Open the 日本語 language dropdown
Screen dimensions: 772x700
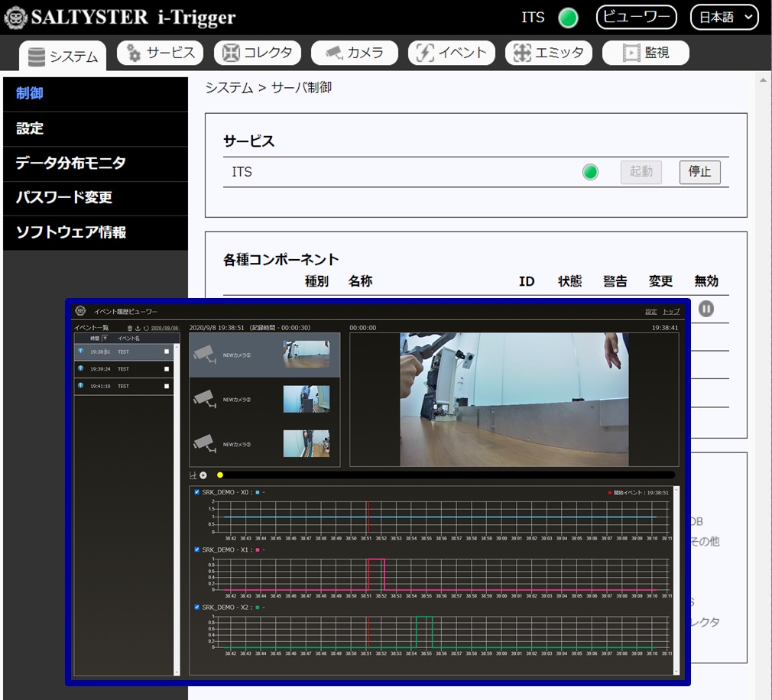(x=724, y=18)
